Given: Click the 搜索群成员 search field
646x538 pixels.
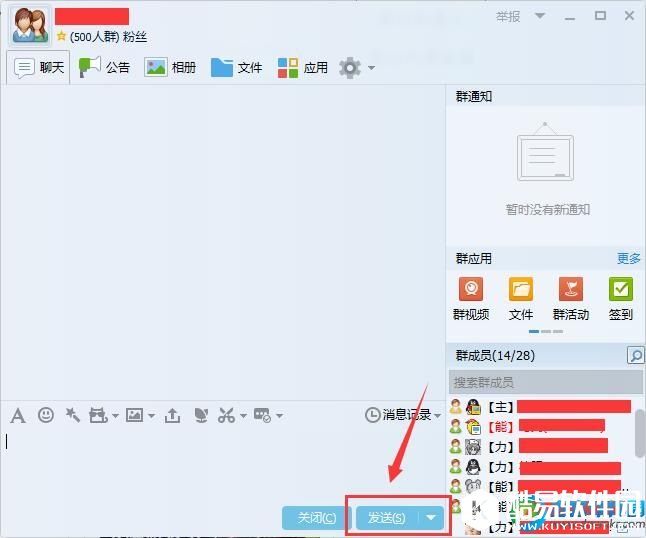Looking at the screenshot, I should pos(545,382).
